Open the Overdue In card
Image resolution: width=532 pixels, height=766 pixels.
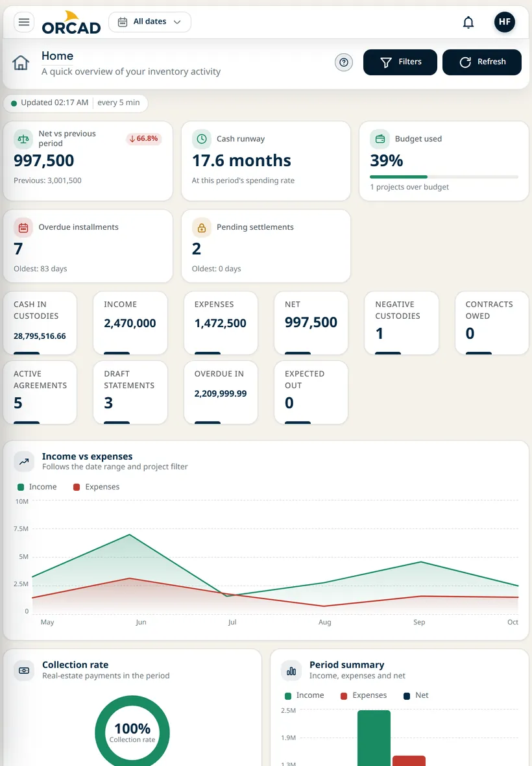click(221, 392)
